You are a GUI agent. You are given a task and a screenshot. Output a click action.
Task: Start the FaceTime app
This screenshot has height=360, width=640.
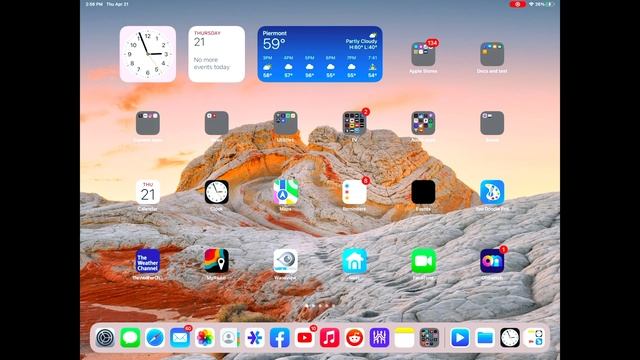(423, 261)
